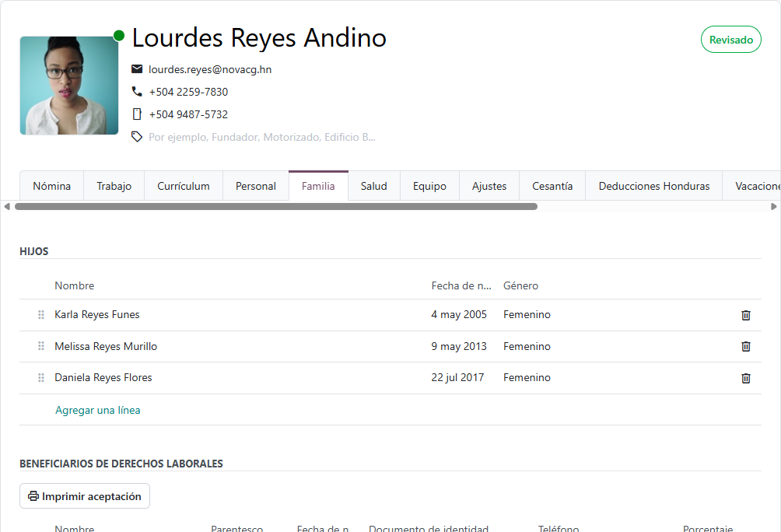Select the Familia tab
The height and width of the screenshot is (532, 781).
click(318, 186)
